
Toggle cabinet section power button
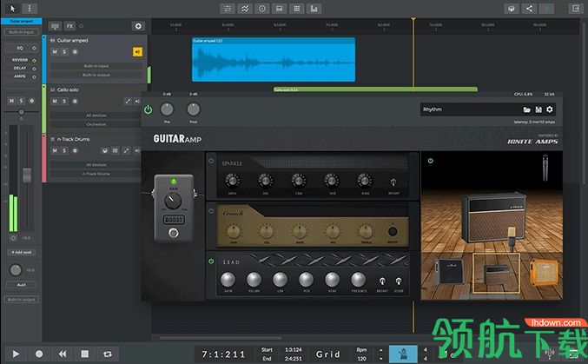[x=431, y=161]
